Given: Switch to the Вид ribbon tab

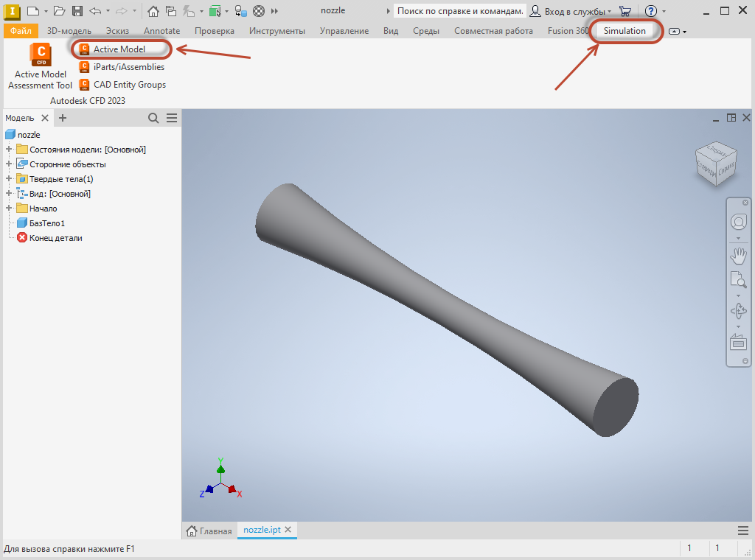Looking at the screenshot, I should point(391,31).
